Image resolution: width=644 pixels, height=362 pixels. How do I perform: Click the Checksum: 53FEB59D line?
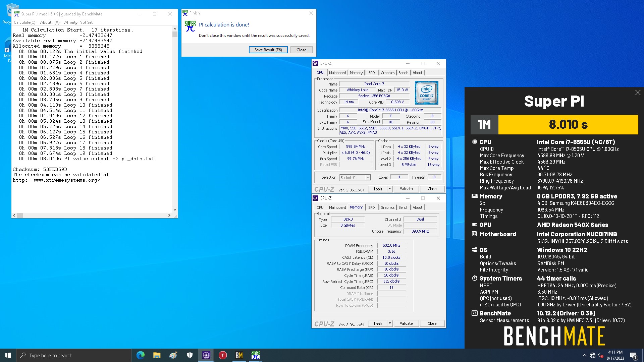40,170
